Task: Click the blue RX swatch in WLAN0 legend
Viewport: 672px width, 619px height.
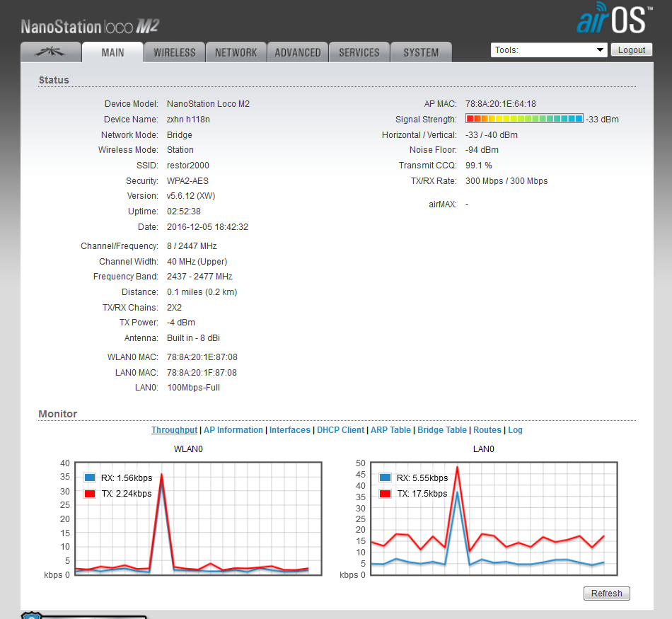Action: 90,478
